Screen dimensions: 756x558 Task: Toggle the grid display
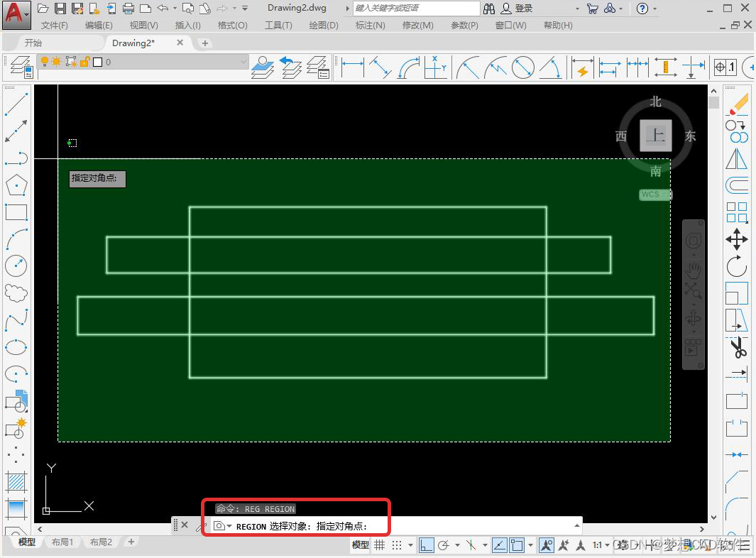(x=380, y=545)
